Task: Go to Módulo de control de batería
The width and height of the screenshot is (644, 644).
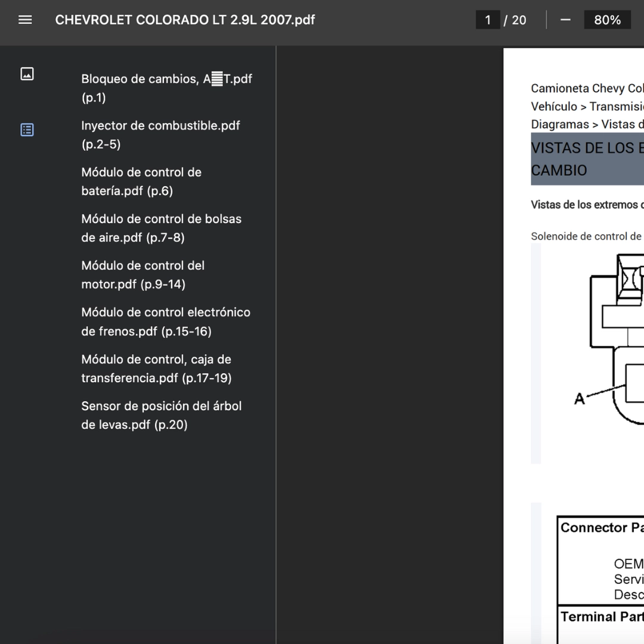Action: point(141,181)
